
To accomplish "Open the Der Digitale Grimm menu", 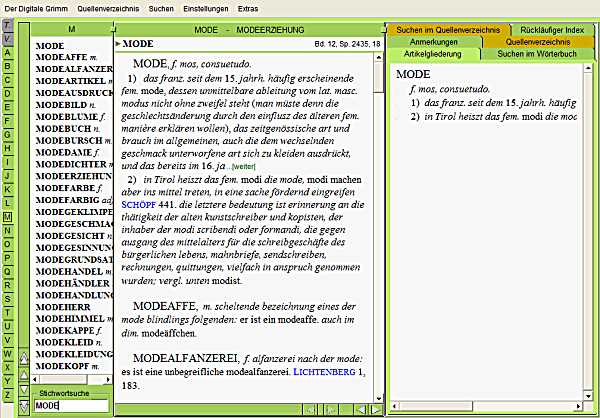I will tap(36, 8).
